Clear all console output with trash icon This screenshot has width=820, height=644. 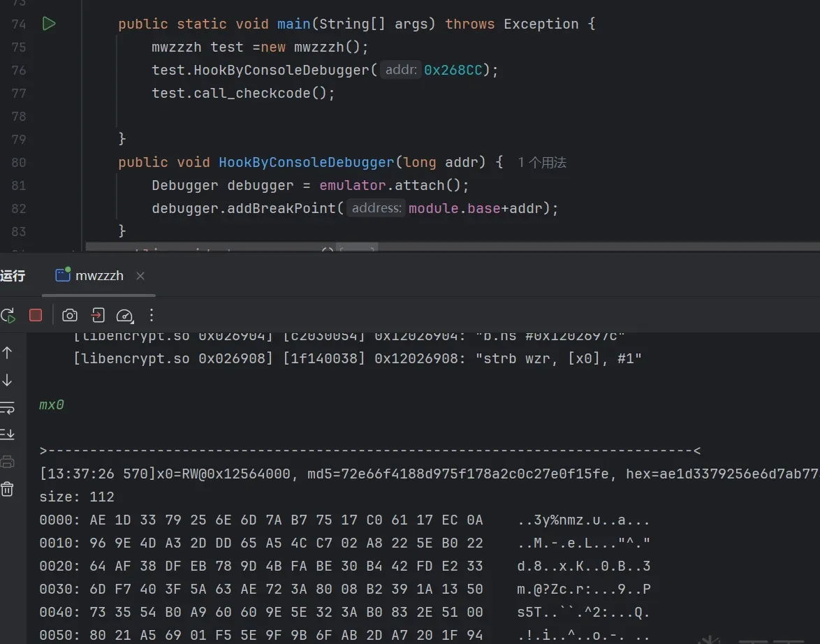pyautogui.click(x=7, y=489)
